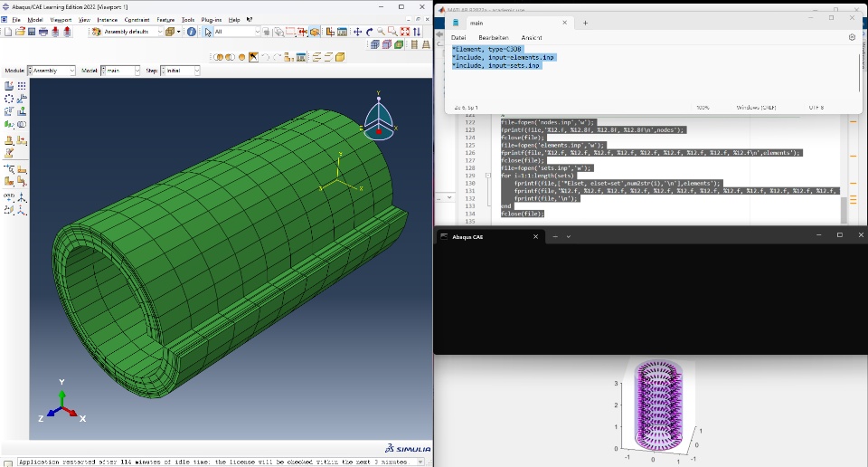Click the Print icon in Abaqus toolbar
The height and width of the screenshot is (467, 868).
pos(43,32)
